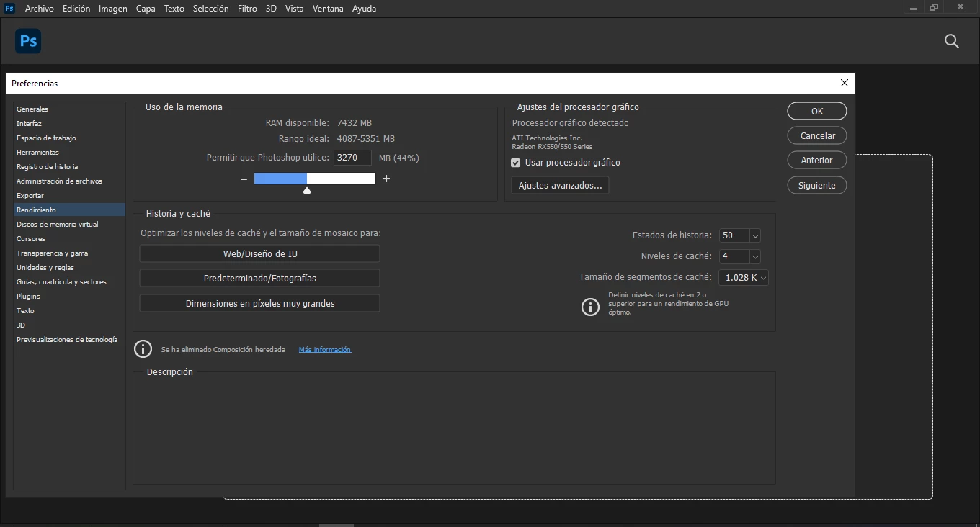
Task: Click the Photoshop memory MB input field
Action: (353, 158)
